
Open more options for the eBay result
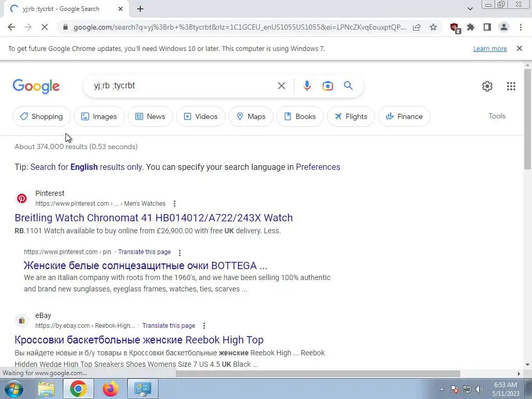(204, 326)
